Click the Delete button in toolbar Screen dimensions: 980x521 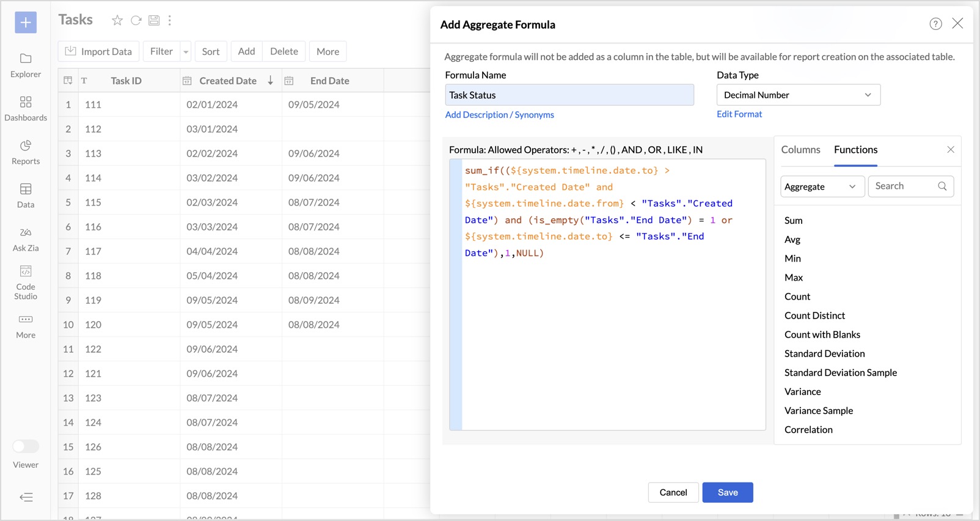tap(284, 52)
